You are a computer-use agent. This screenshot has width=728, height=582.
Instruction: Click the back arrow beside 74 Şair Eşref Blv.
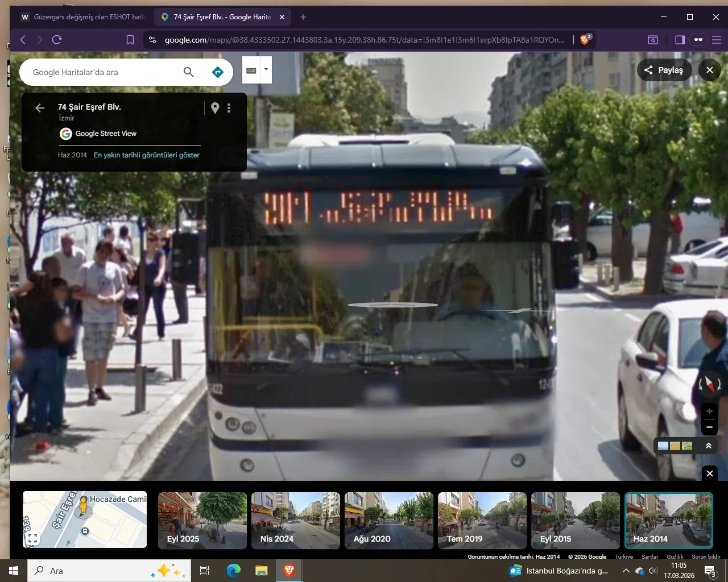(40, 108)
